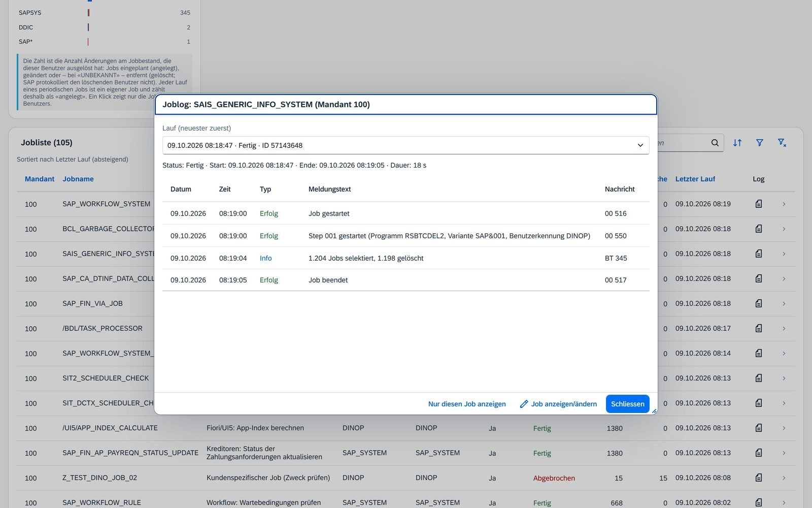Image resolution: width=812 pixels, height=508 pixels.
Task: Expand row details chevron for /UI5/APP_INDEX_CALCULATE
Action: tap(784, 428)
